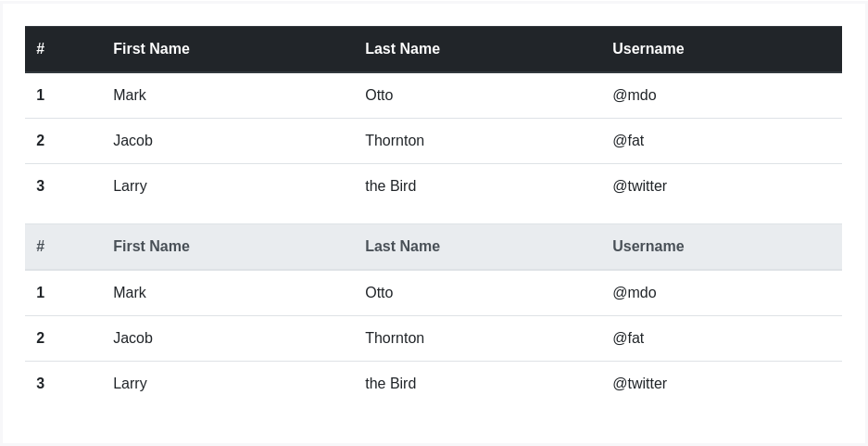Select 'Mark' in the first table
868x446 pixels.
(x=130, y=96)
